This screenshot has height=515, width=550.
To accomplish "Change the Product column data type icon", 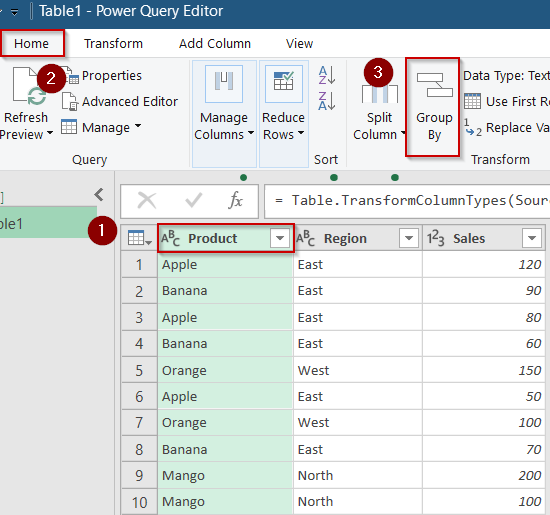I will tap(170, 239).
